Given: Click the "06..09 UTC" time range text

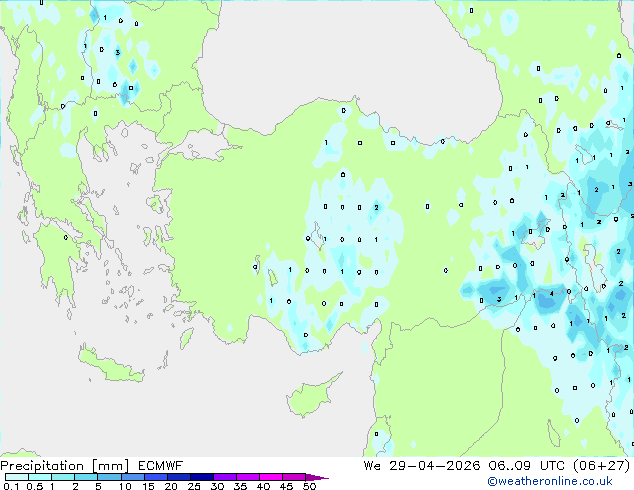Looking at the screenshot, I should pos(528,466).
